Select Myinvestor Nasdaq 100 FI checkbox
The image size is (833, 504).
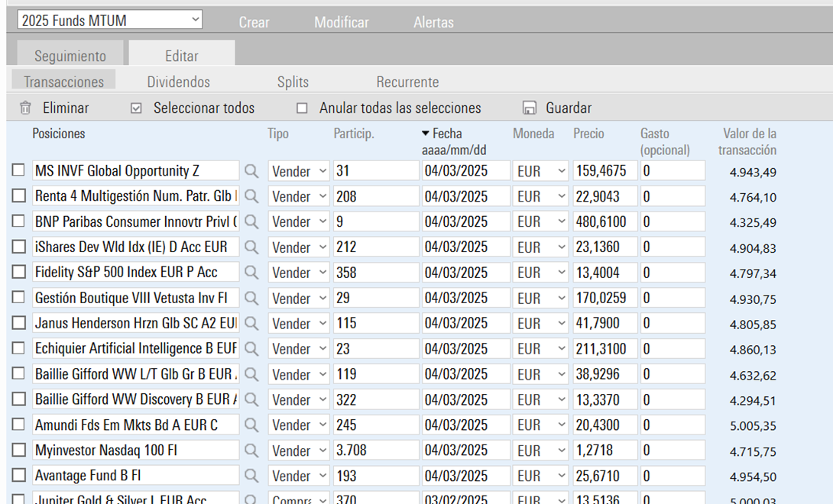pos(18,450)
